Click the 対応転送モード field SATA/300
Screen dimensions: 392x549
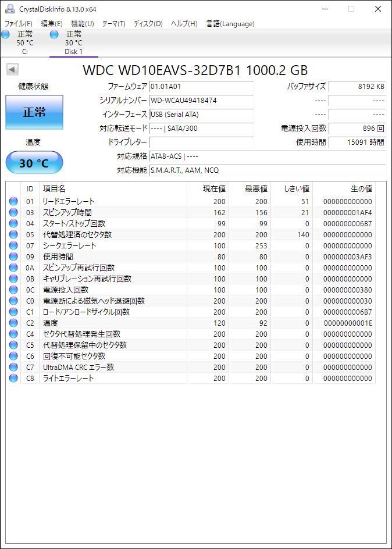(x=201, y=129)
